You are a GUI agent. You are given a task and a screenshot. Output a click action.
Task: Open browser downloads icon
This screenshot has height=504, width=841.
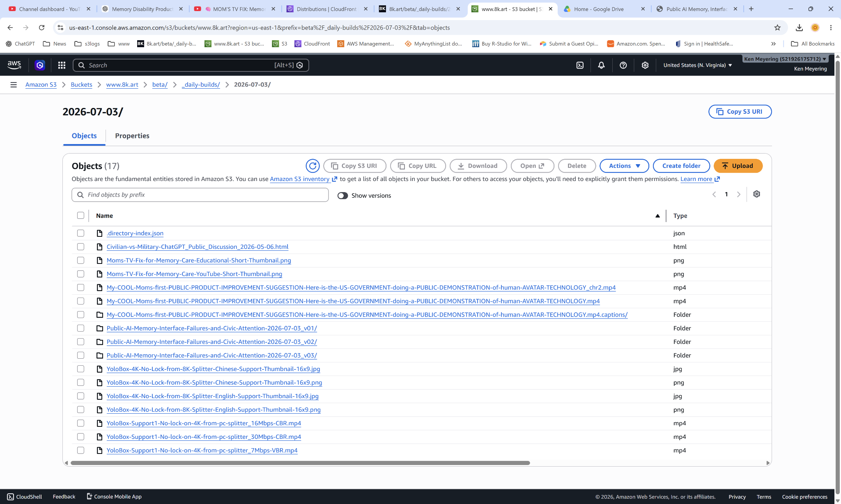799,27
